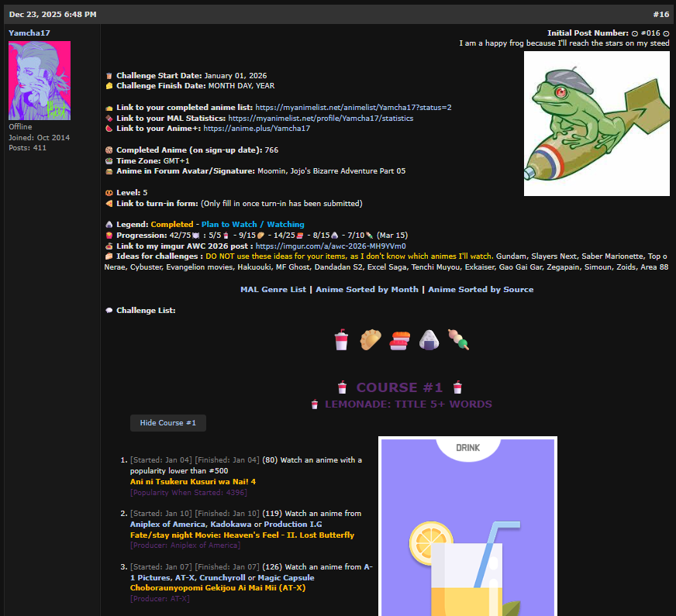The width and height of the screenshot is (676, 616).
Task: Click the circle icon after #016
Action: coord(666,33)
